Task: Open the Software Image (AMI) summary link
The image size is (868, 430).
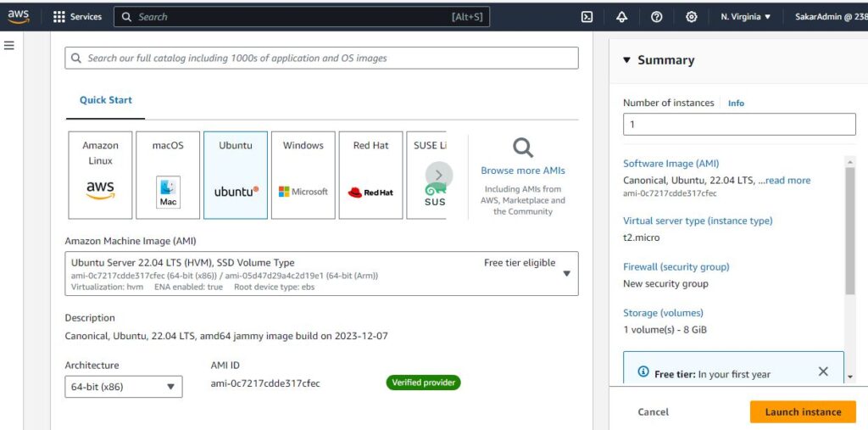Action: [x=671, y=164]
